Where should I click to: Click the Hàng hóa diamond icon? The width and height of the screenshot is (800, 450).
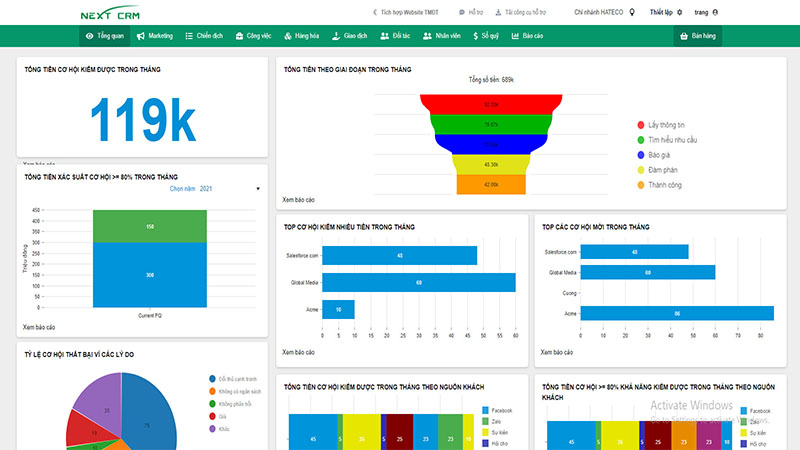[288, 36]
